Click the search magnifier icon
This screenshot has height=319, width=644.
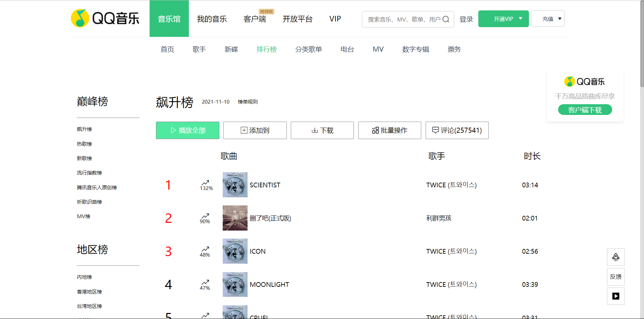(x=446, y=19)
